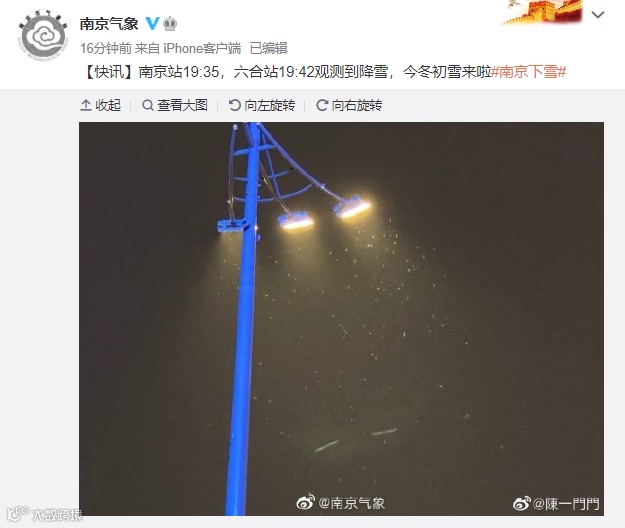Viewport: 625px width, 528px height.
Task: Click the magnifier icon for large view
Action: point(148,105)
